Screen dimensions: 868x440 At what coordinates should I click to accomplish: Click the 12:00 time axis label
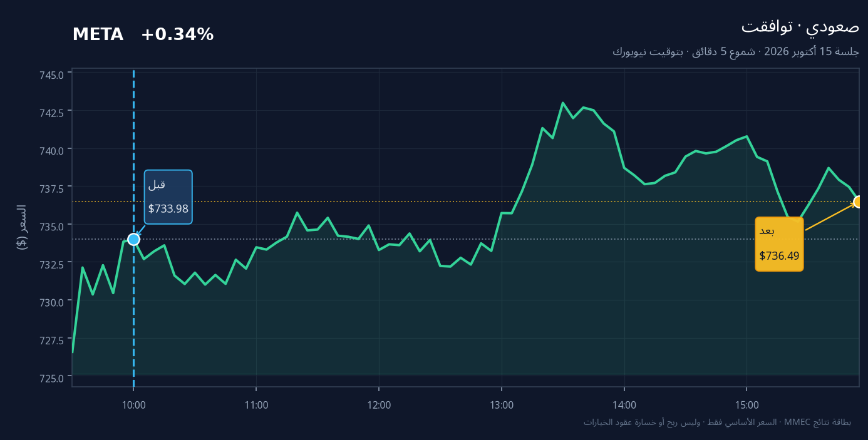379,405
